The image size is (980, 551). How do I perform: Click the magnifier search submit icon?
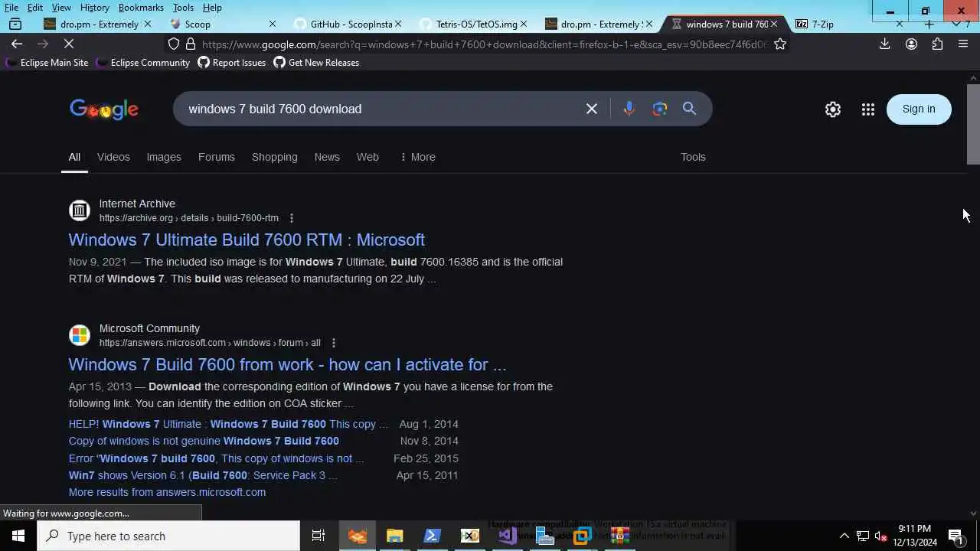tap(689, 109)
